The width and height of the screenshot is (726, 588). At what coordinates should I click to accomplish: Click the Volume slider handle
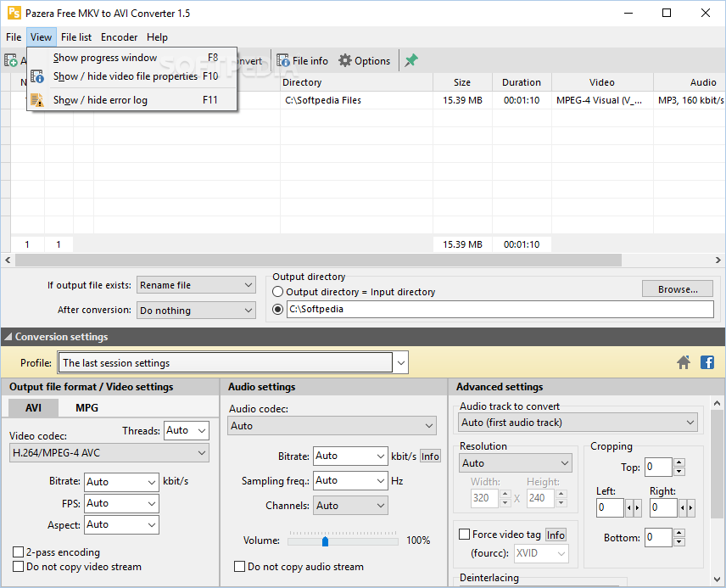pos(325,541)
